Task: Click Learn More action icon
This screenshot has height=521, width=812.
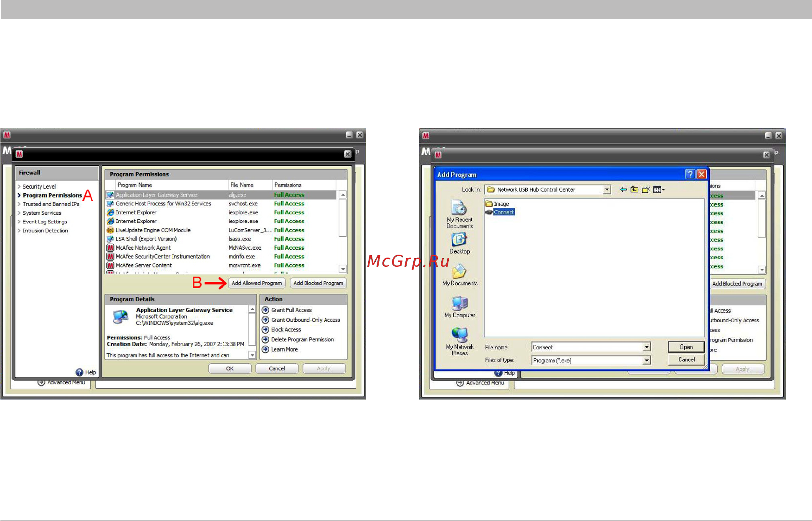Action: [265, 349]
